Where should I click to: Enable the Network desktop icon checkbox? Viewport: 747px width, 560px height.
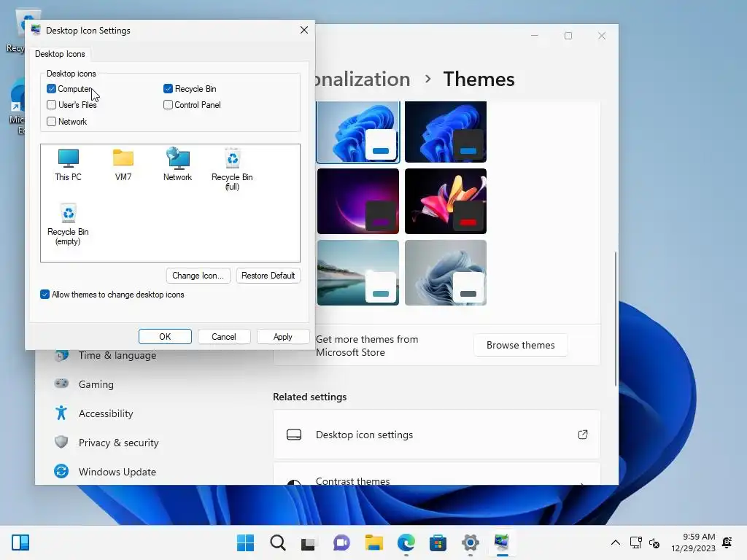52,122
